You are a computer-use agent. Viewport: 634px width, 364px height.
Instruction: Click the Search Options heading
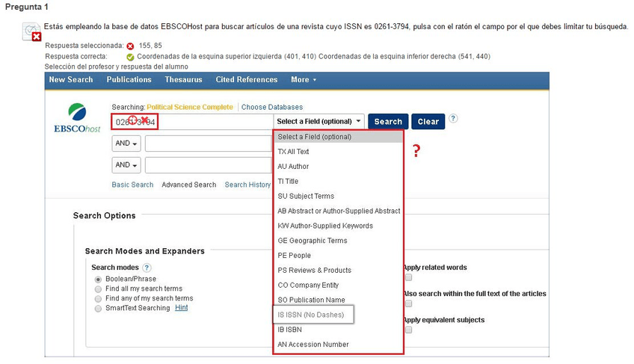(105, 215)
